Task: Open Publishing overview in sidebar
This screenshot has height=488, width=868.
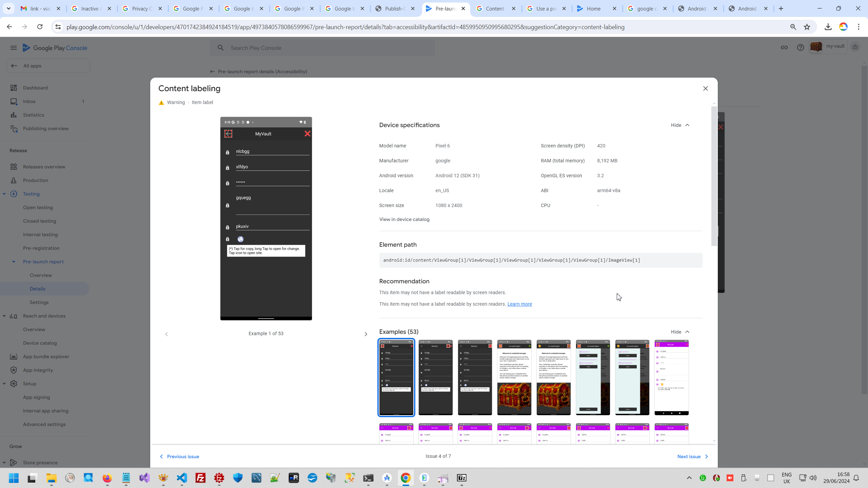Action: (x=46, y=128)
